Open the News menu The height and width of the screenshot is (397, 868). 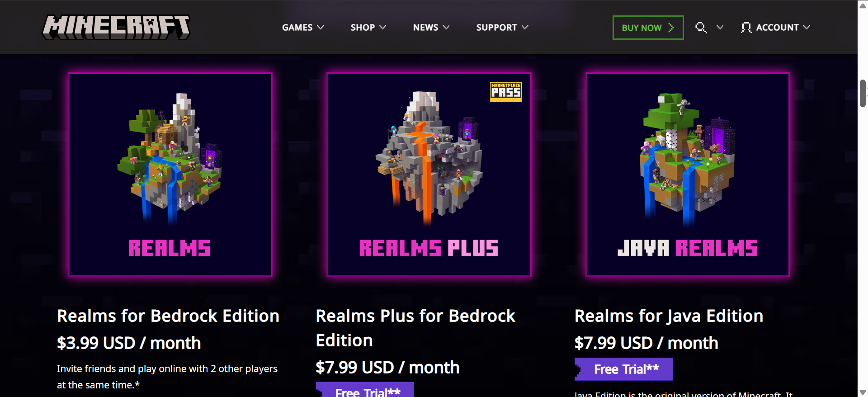pyautogui.click(x=431, y=28)
